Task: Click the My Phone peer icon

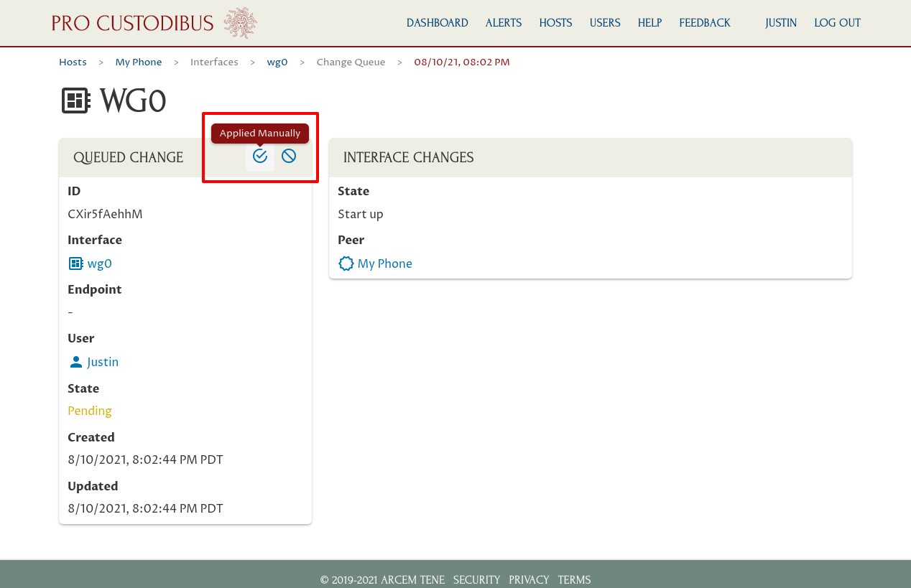Action: (346, 263)
